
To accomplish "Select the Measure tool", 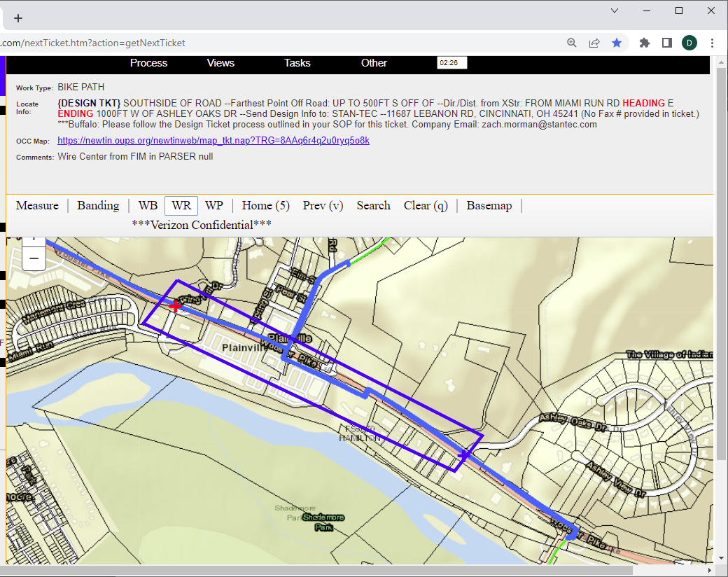I will click(x=37, y=205).
